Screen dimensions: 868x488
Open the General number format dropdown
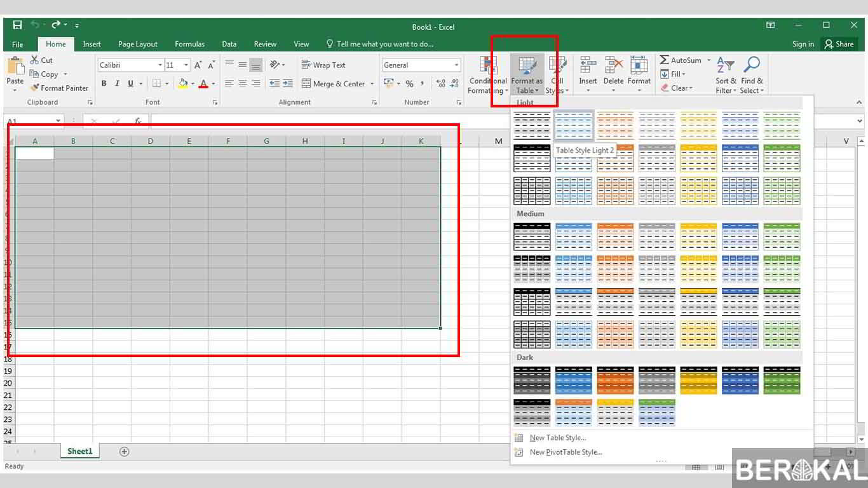(x=456, y=65)
